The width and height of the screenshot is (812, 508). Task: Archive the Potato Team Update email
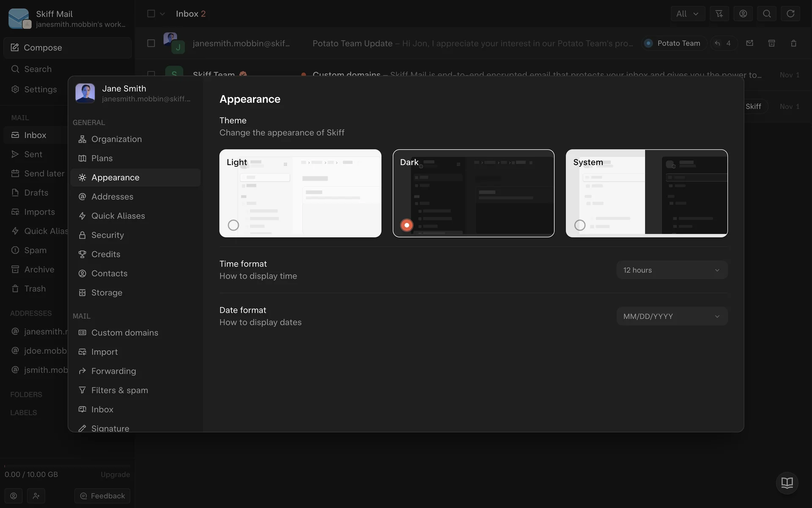771,43
